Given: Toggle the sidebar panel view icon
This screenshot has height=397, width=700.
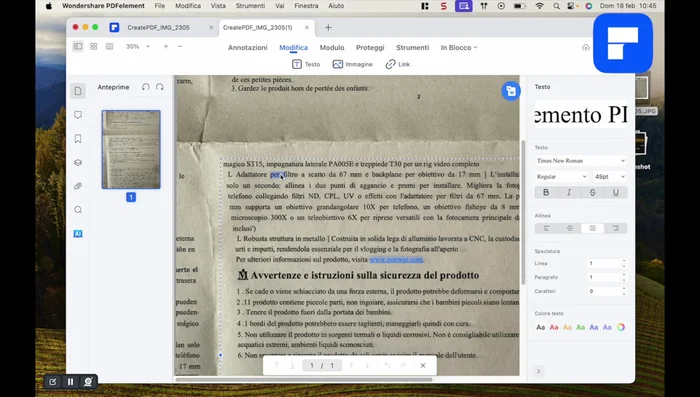Looking at the screenshot, I should 78,46.
